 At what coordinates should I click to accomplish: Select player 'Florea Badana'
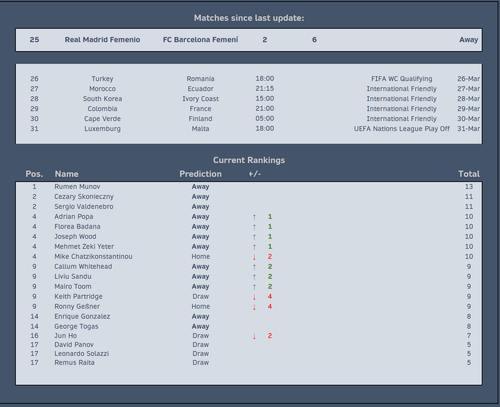[x=77, y=227]
